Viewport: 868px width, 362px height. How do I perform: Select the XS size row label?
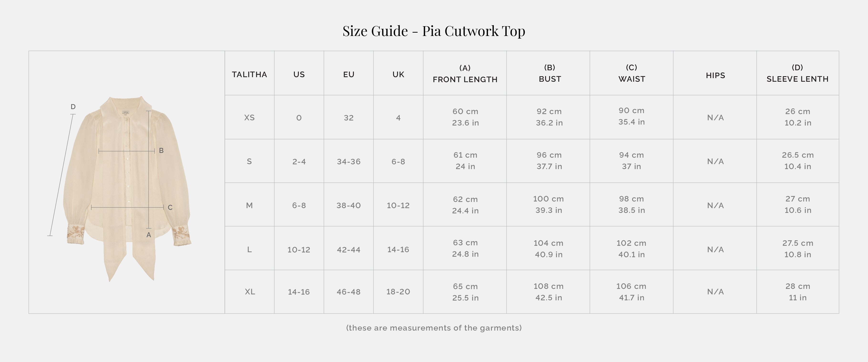249,117
